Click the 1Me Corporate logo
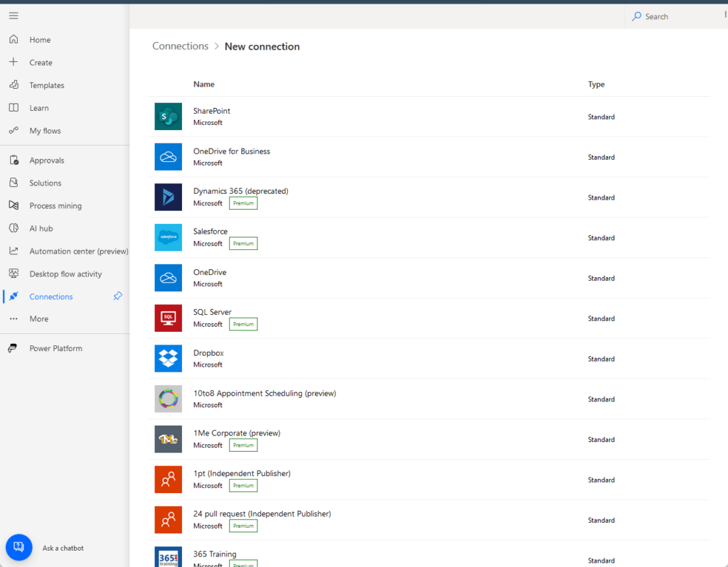Viewport: 728px width, 567px height. click(168, 439)
